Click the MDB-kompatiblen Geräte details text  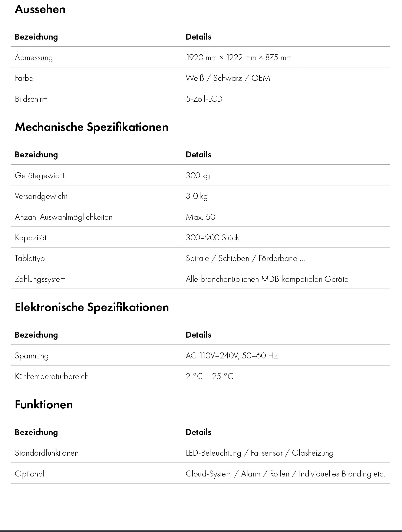point(267,279)
